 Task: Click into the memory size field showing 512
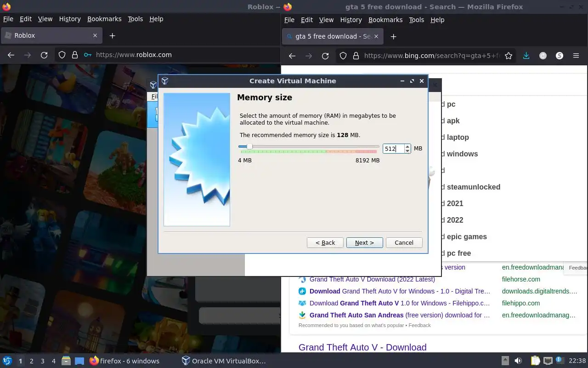[x=393, y=149]
